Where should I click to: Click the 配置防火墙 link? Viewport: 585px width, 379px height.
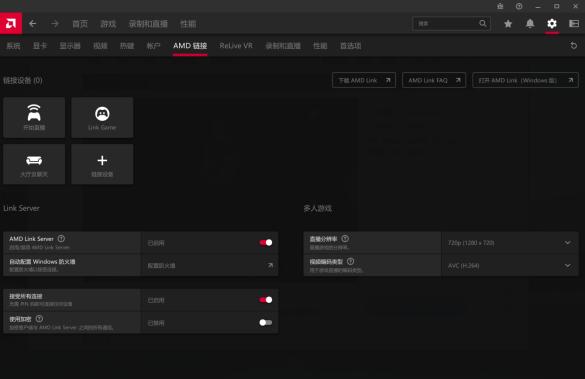[x=162, y=266]
